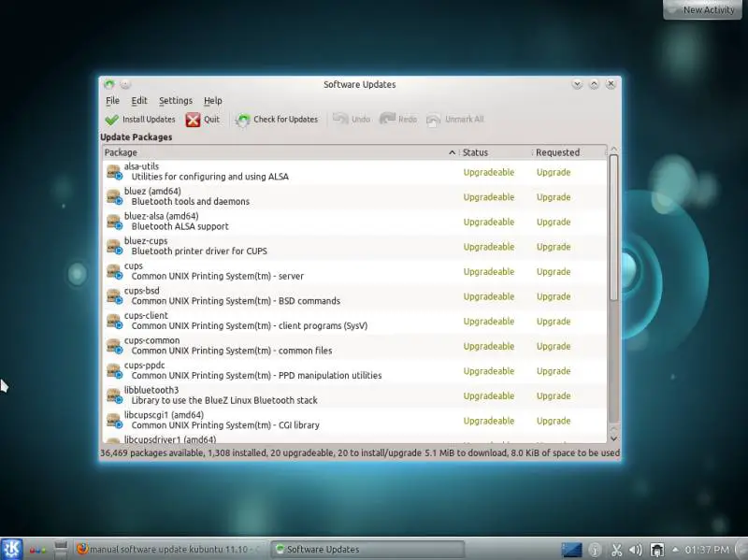Select the Software Updates taskbar entry
The image size is (748, 560).
click(367, 550)
